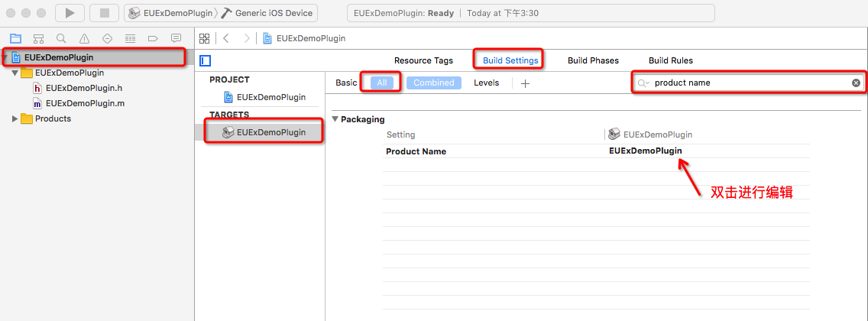Open the search options magnifier menu
This screenshot has width=868, height=321.
coord(643,83)
